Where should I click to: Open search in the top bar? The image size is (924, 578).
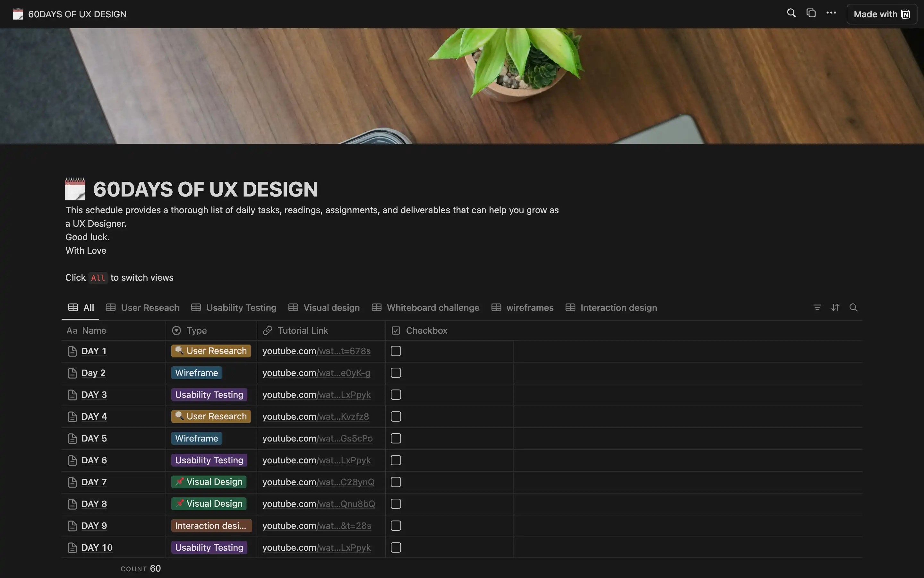click(x=791, y=13)
